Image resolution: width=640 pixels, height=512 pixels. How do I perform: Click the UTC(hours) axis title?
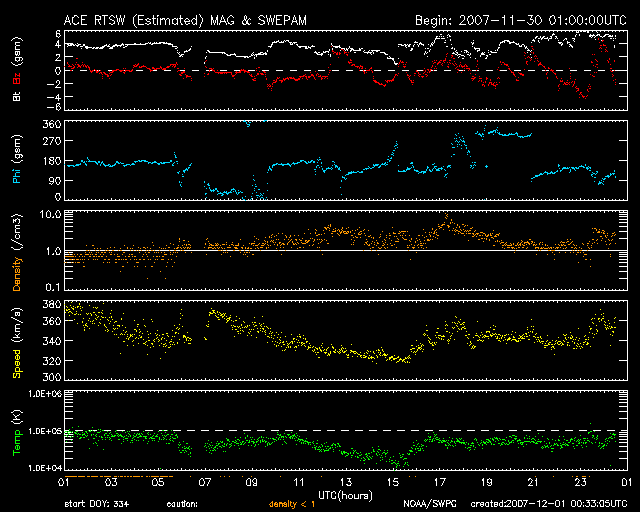click(345, 496)
